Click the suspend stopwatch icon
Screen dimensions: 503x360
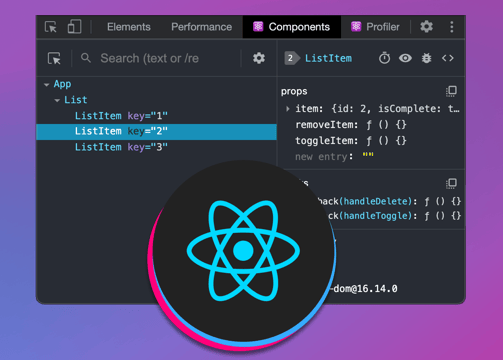pyautogui.click(x=384, y=58)
